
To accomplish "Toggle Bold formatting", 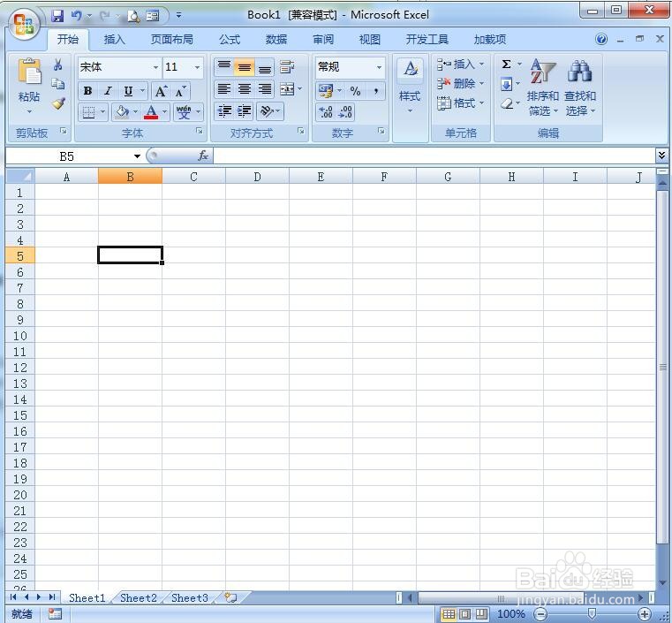I will pos(87,91).
